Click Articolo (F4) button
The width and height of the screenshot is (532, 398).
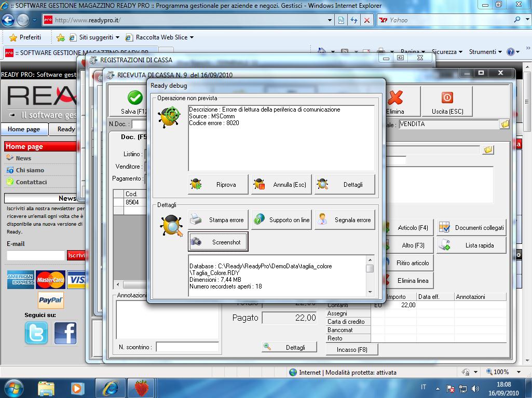409,228
